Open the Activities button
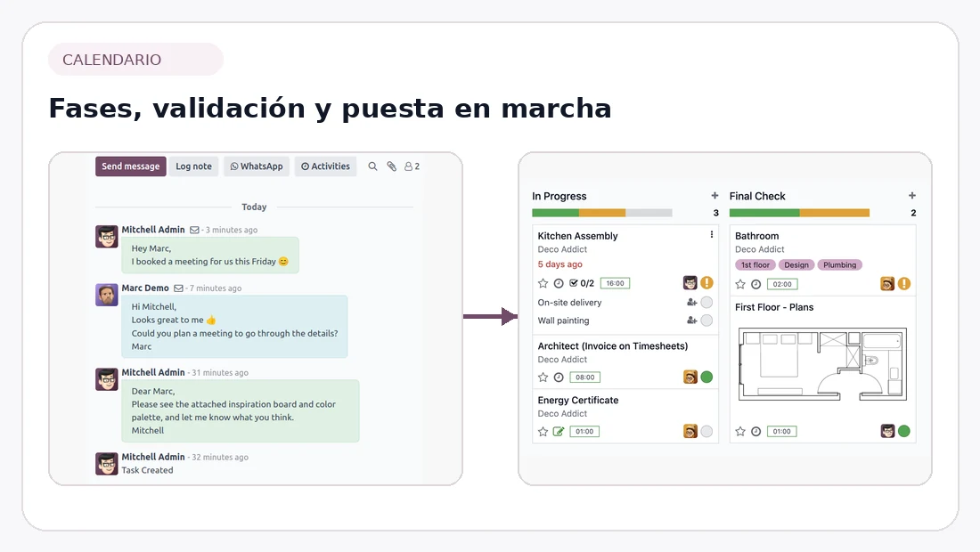This screenshot has width=980, height=552. pyautogui.click(x=325, y=166)
